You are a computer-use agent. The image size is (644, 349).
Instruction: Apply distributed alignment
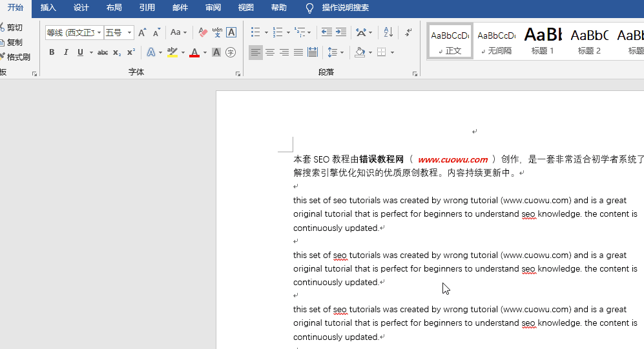pos(313,52)
